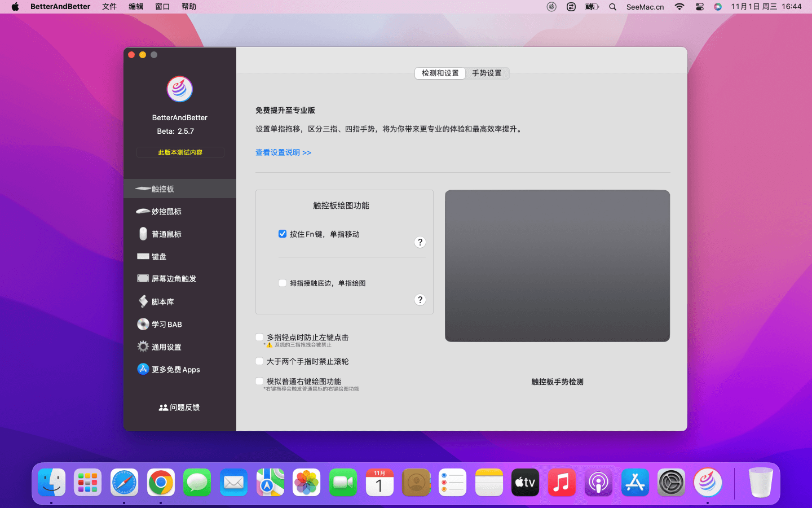Toggle 模拟普通右键绘图功能 checkbox
Viewport: 812px width, 508px height.
pyautogui.click(x=259, y=382)
